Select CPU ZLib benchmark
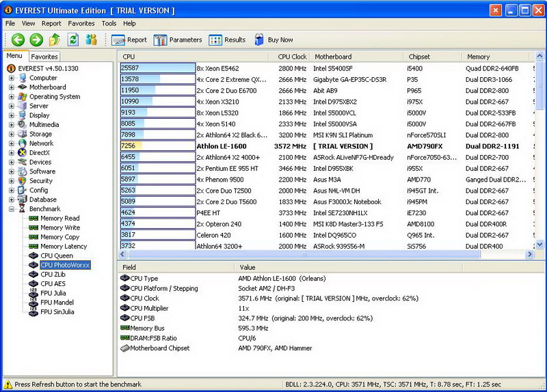The image size is (547, 392). (53, 275)
